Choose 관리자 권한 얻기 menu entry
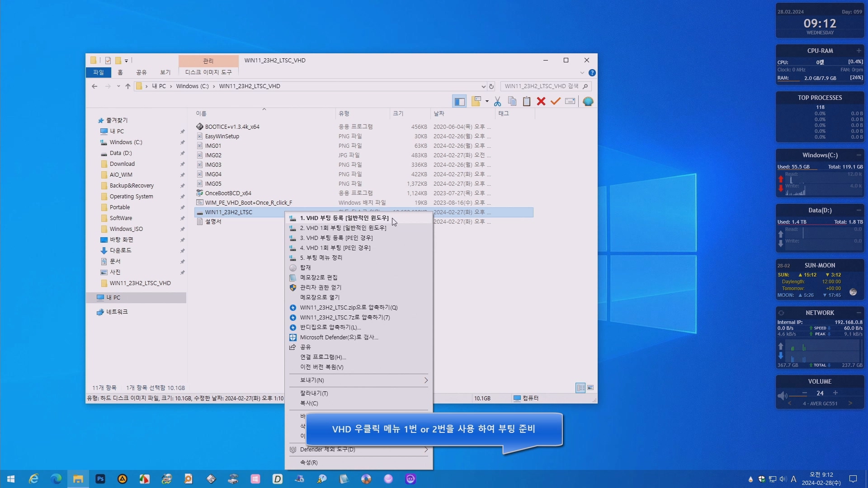 (x=359, y=288)
